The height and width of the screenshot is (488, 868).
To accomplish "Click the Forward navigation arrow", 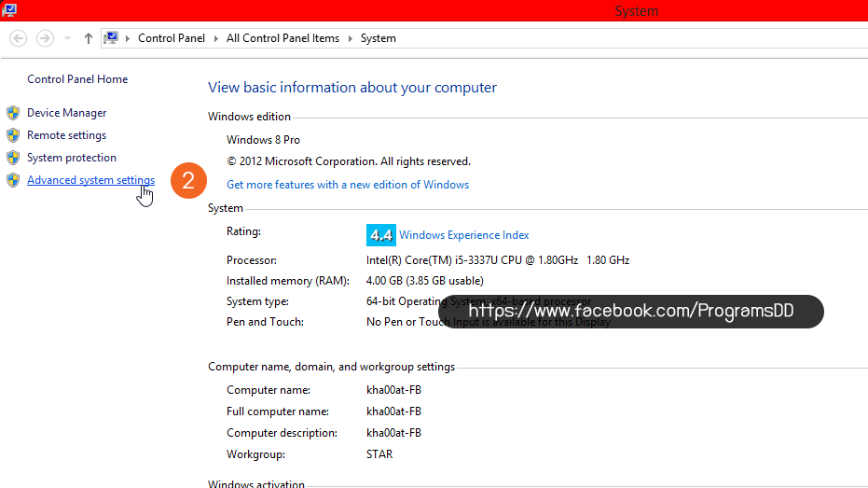I will (45, 38).
